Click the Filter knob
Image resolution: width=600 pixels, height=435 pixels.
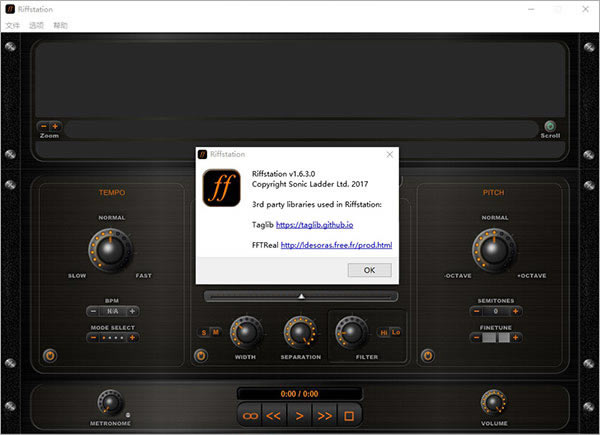point(351,332)
